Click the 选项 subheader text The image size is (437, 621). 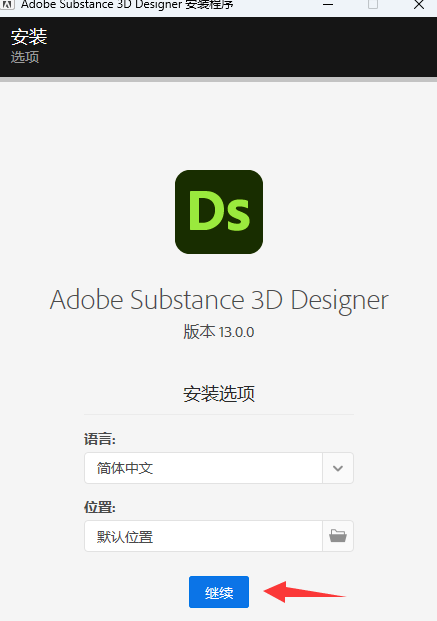click(25, 57)
